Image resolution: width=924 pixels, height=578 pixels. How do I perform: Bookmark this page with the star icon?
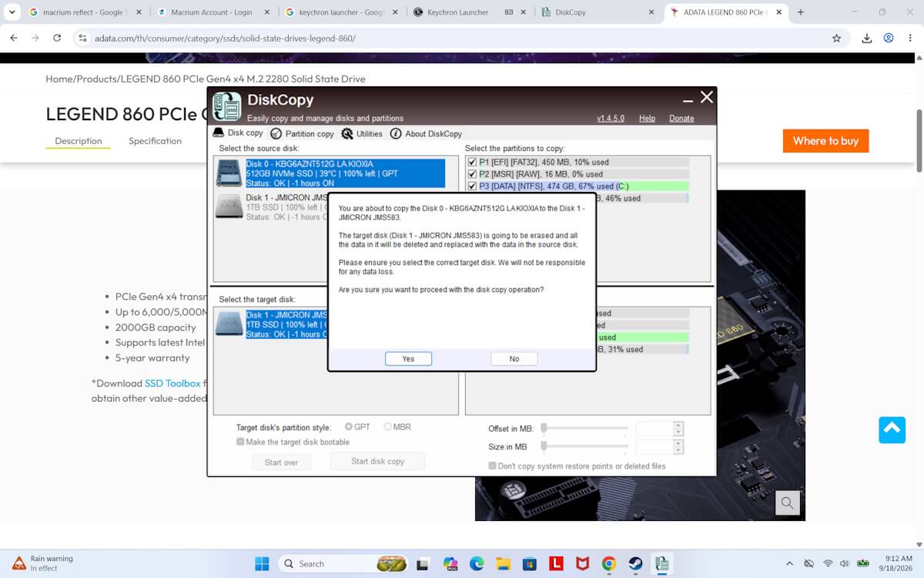pyautogui.click(x=836, y=38)
